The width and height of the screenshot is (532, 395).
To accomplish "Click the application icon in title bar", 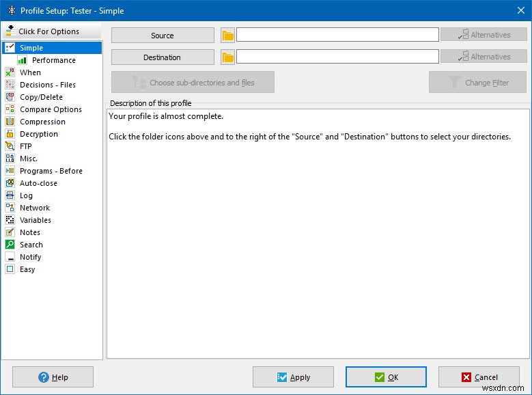I will pyautogui.click(x=12, y=10).
